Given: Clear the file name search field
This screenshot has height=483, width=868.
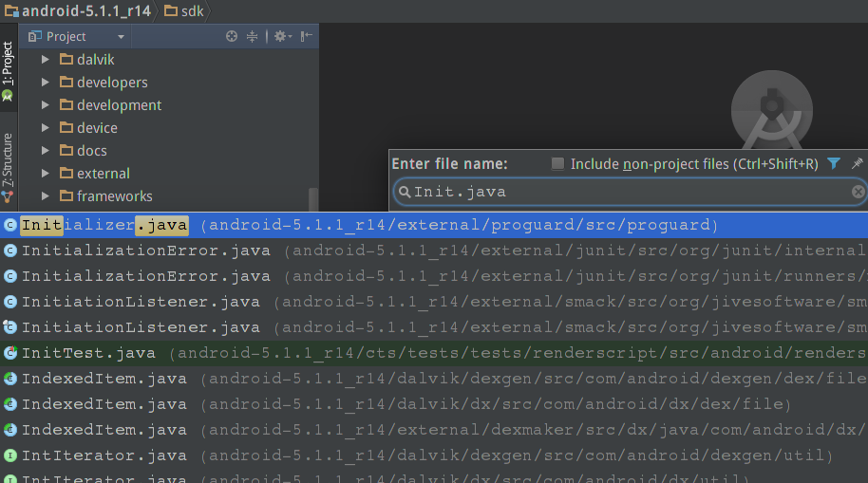Looking at the screenshot, I should 859,192.
